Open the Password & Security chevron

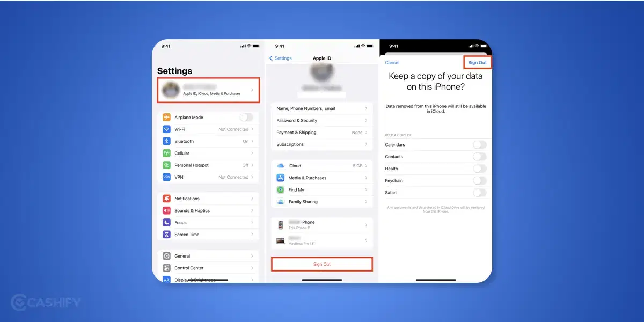pos(366,121)
